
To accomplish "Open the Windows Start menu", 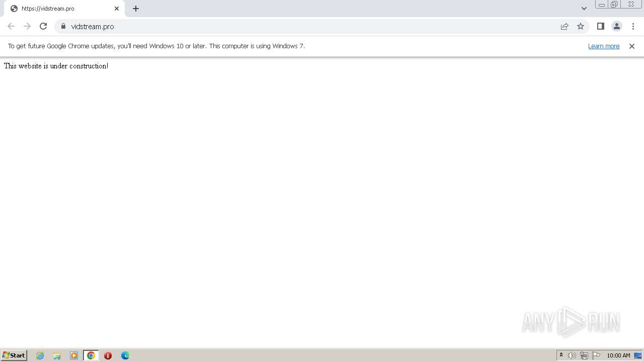I will point(14,355).
